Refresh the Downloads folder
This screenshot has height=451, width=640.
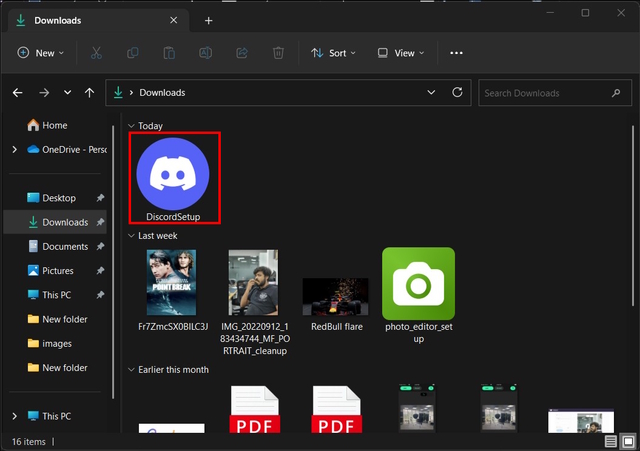pos(458,92)
